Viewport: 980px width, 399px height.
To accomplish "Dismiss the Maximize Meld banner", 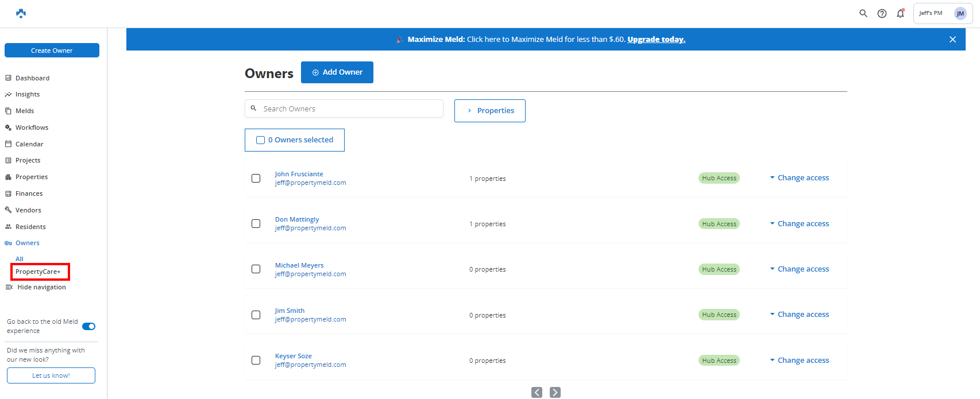I will pyautogui.click(x=952, y=40).
